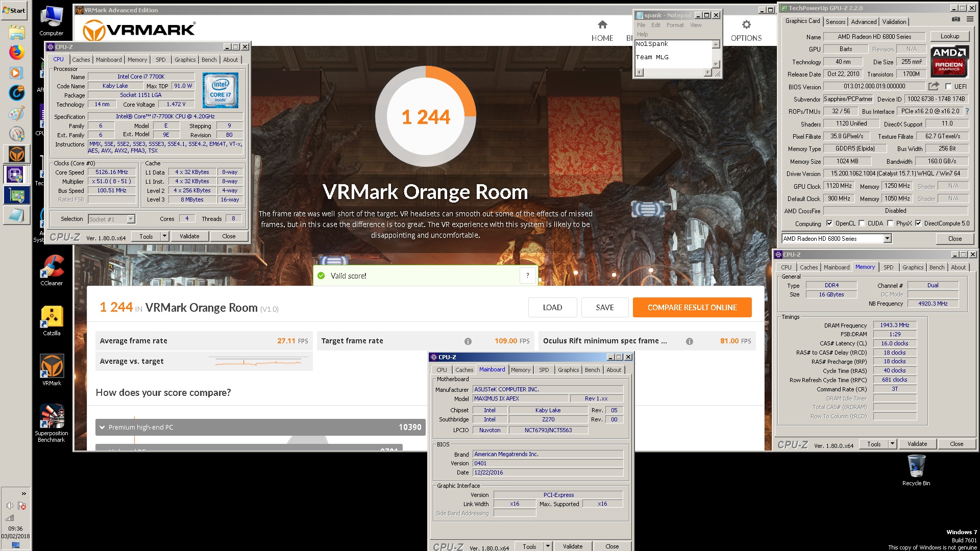Click the SAVE button in VRMark

pyautogui.click(x=605, y=308)
